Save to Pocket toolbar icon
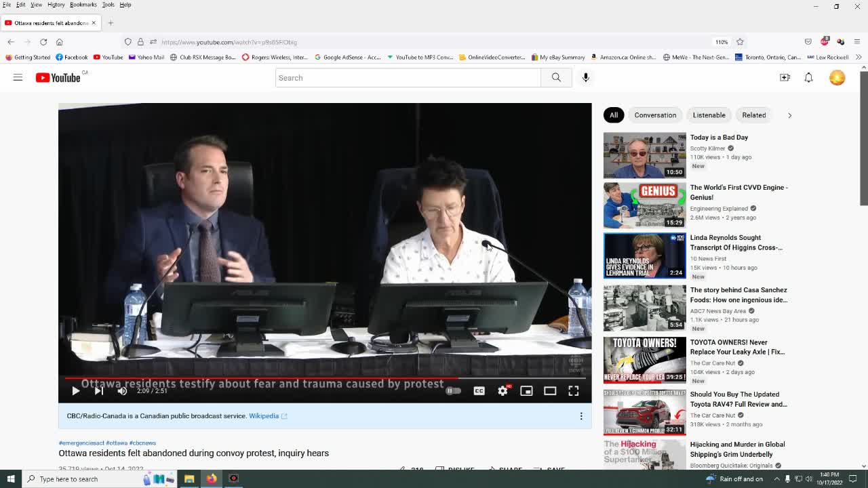 808,42
